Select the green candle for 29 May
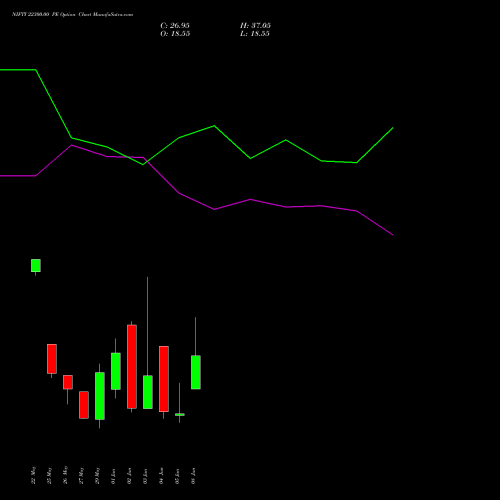Viewport: 500px width, 500px height. click(100, 396)
